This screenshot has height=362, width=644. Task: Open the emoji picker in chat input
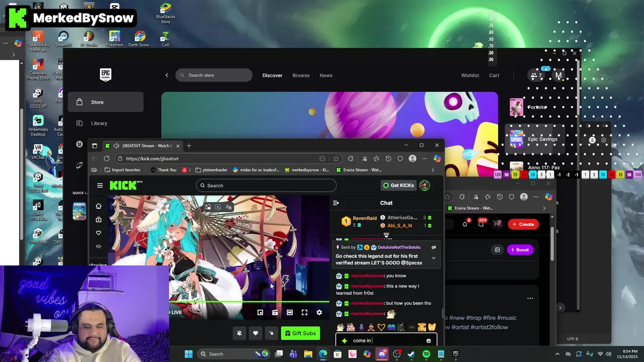(x=429, y=341)
